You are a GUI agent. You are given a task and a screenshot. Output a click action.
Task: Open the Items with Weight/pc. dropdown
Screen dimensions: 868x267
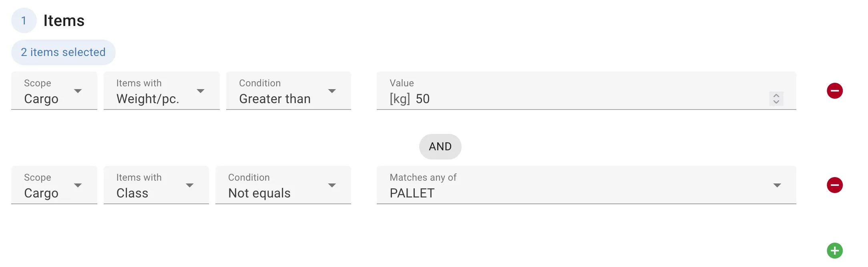click(161, 91)
